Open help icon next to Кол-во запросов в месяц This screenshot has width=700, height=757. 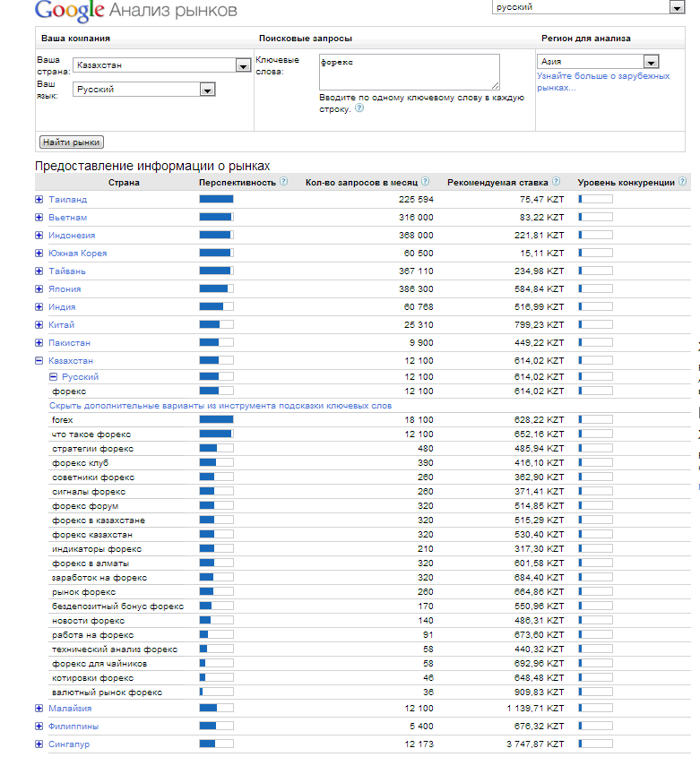(425, 182)
